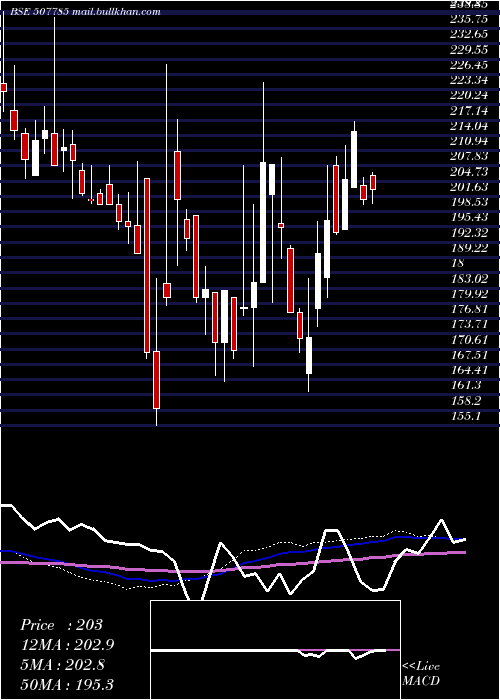
Task: Select the 226.45 price axis label
Action: [467, 65]
